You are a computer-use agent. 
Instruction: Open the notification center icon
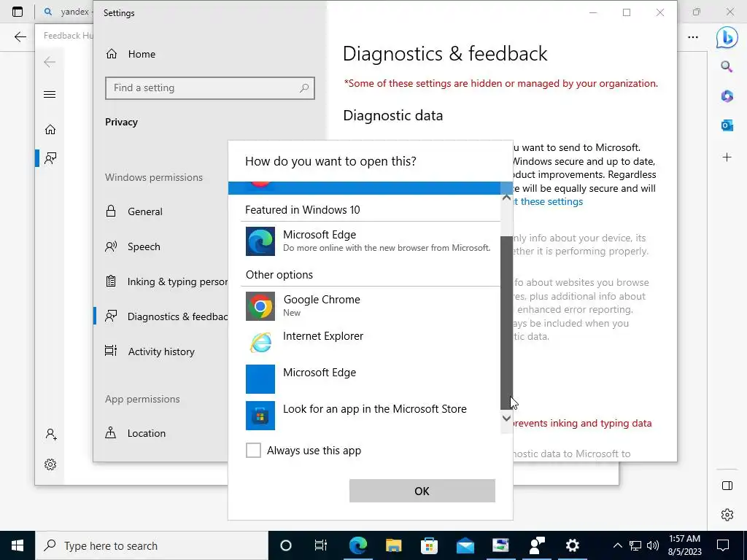pyautogui.click(x=723, y=545)
